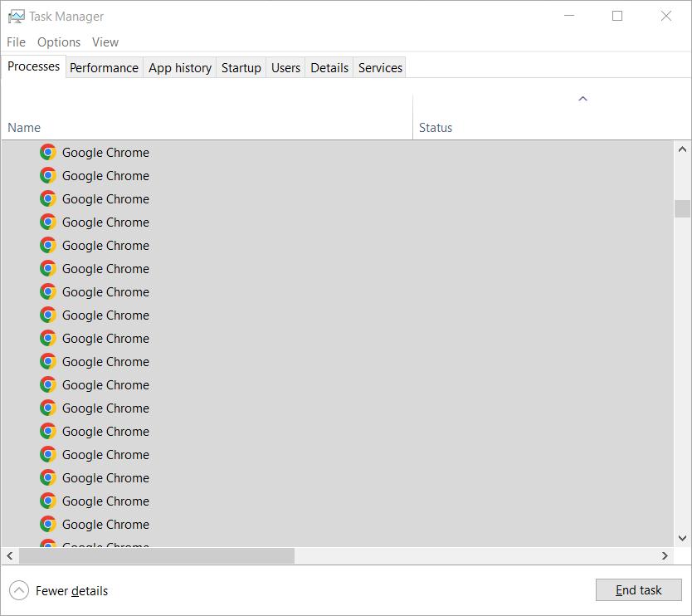
Task: Collapse view with the Fewer details arrow
Action: [x=18, y=590]
